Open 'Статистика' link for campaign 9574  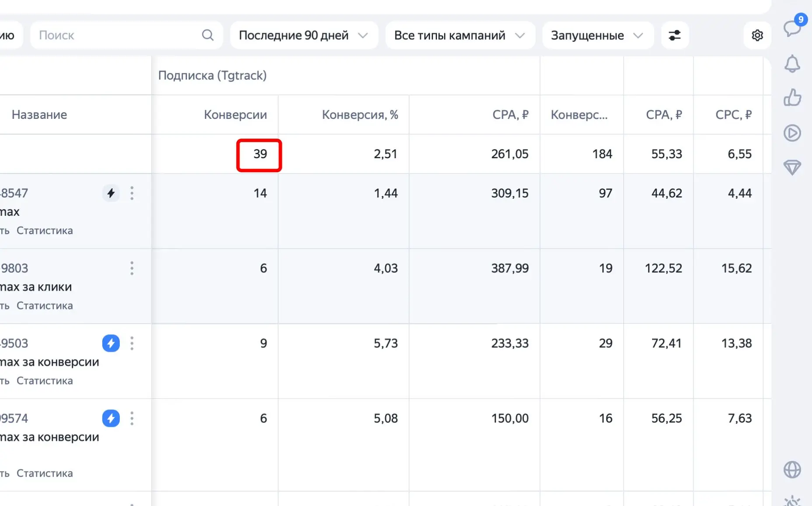pyautogui.click(x=45, y=473)
